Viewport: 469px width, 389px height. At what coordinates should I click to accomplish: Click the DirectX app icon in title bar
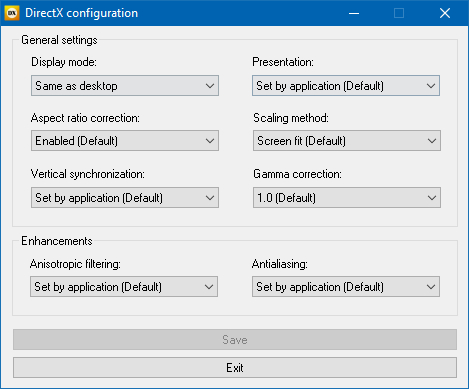pyautogui.click(x=12, y=13)
